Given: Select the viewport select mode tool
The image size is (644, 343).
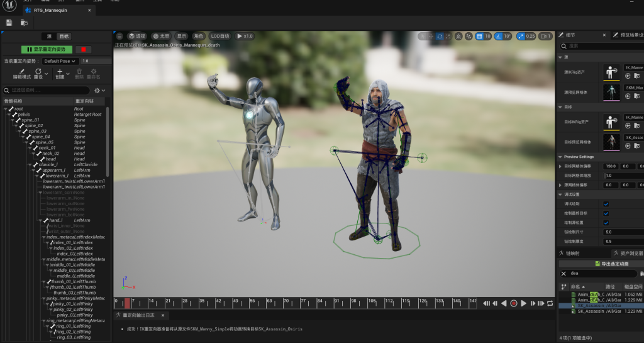Looking at the screenshot, I should point(423,36).
